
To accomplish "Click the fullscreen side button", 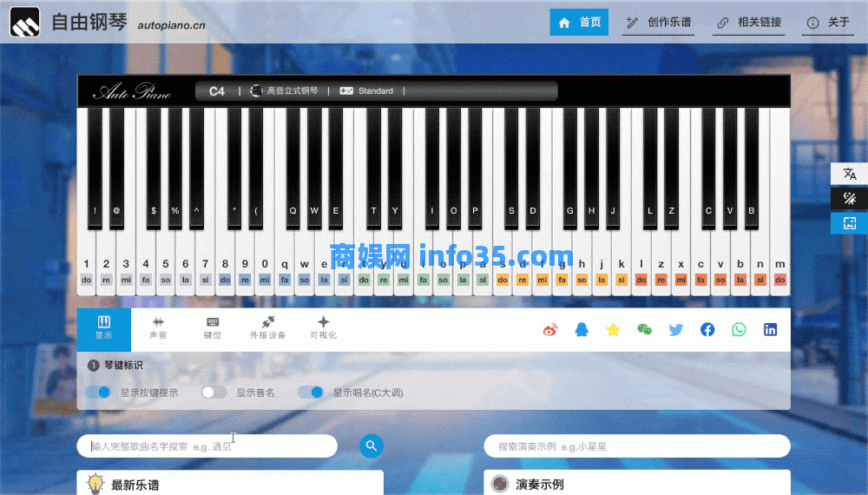I will pos(849,223).
